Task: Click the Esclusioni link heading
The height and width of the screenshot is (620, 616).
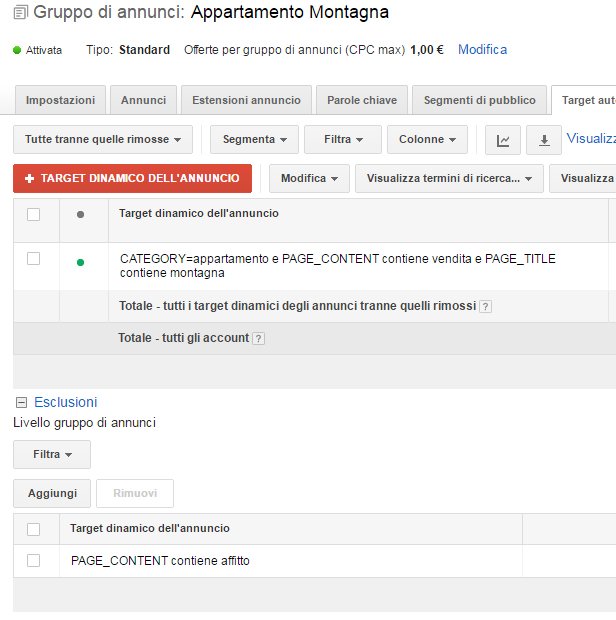Action: coord(66,402)
